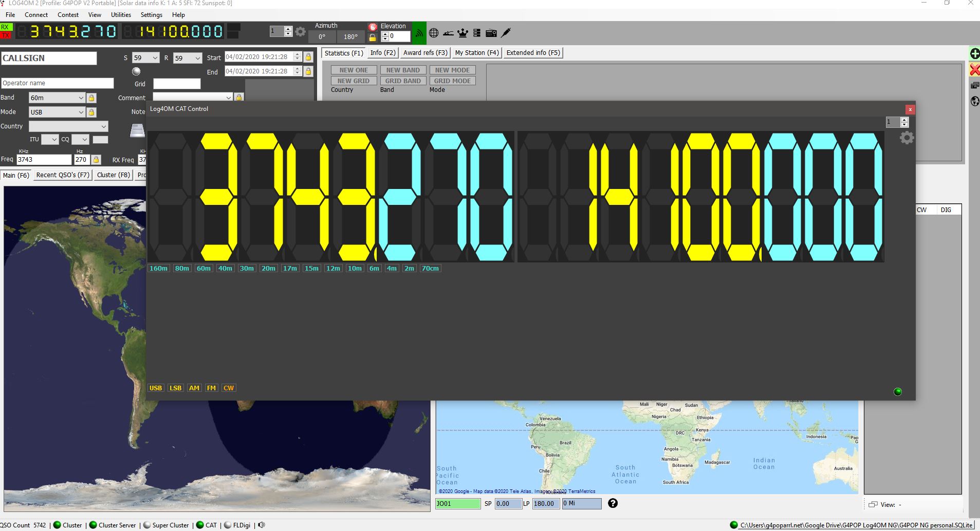Click the View window icon bottom right
Screen dimensions: 980x531
click(873, 505)
